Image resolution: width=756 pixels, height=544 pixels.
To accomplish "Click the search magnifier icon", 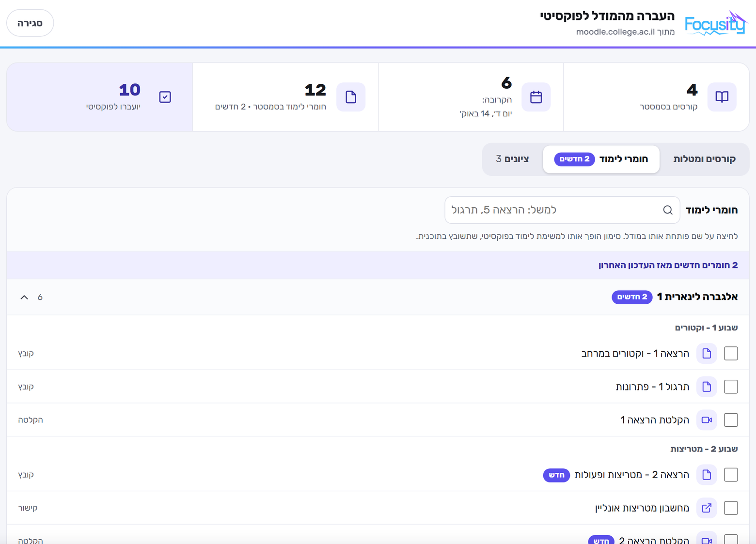I will coord(668,210).
